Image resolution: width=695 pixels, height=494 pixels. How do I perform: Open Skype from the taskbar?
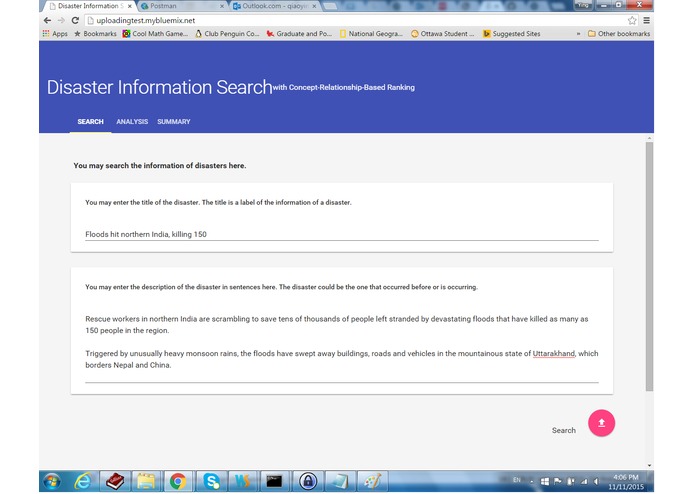(211, 481)
